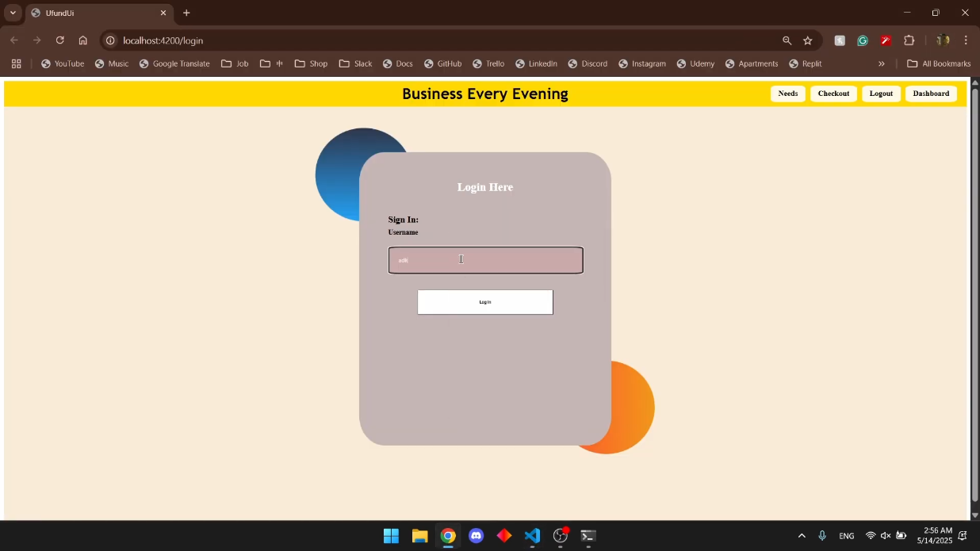View site information icon in address bar

point(110,40)
